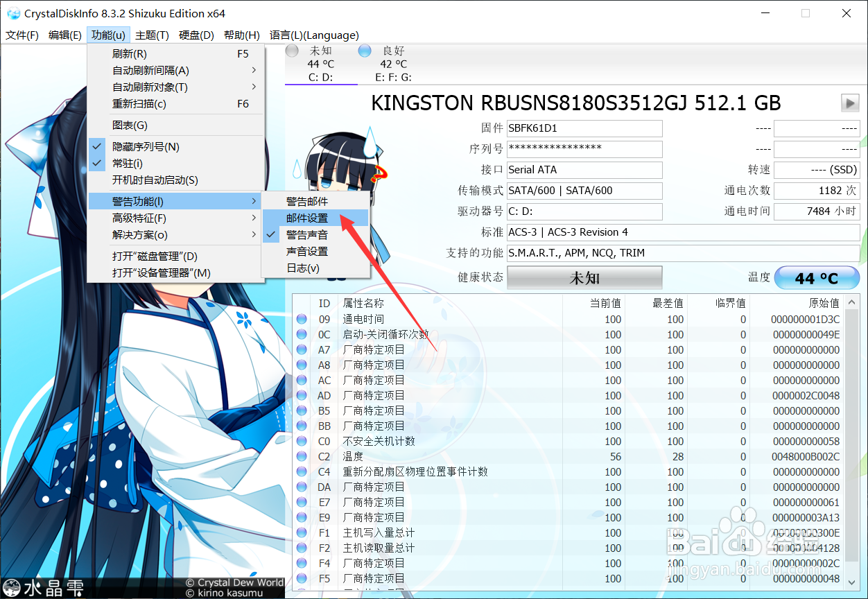
Task: Click the 水晶雫 logo link
Action: [x=44, y=588]
